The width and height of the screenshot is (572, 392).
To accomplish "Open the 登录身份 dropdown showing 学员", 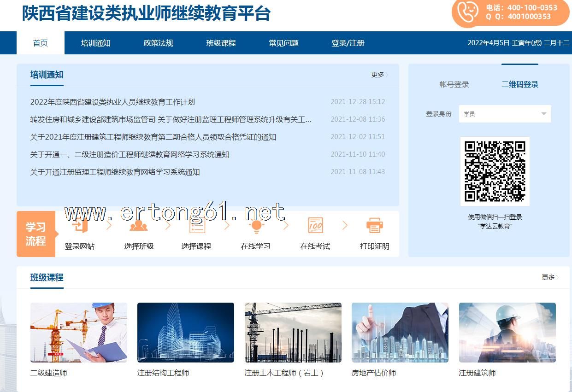I will [505, 114].
